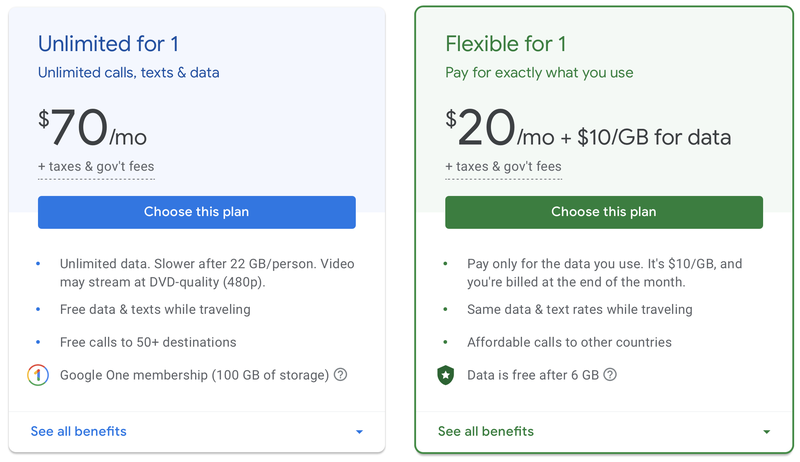Image resolution: width=800 pixels, height=462 pixels.
Task: Select the Unlimited for 1 heading
Action: 108,44
